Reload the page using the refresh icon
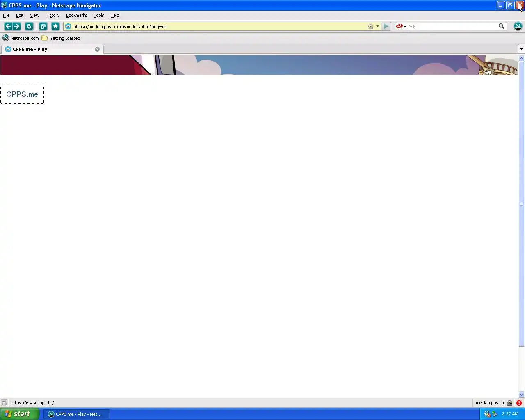Viewport: 525px width, 420px height. click(x=29, y=26)
